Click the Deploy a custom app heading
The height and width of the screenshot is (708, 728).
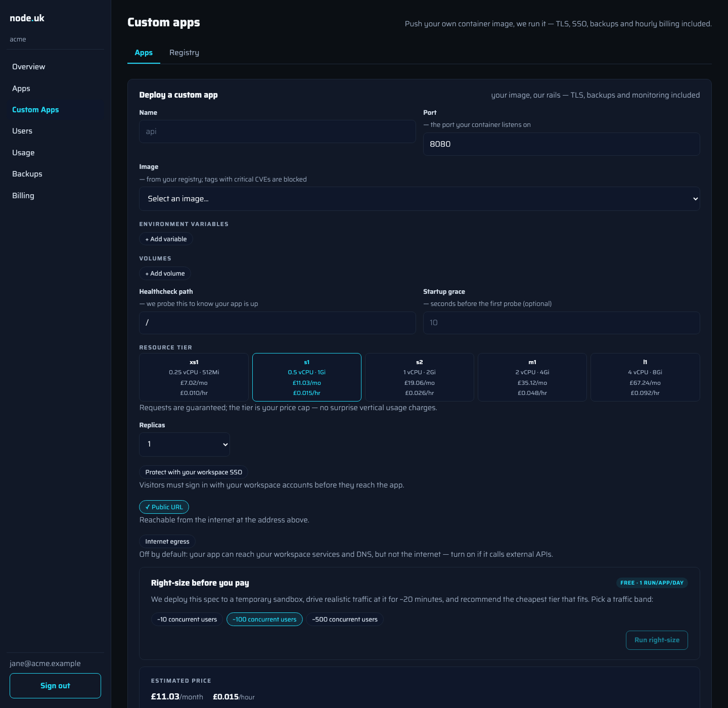(178, 95)
